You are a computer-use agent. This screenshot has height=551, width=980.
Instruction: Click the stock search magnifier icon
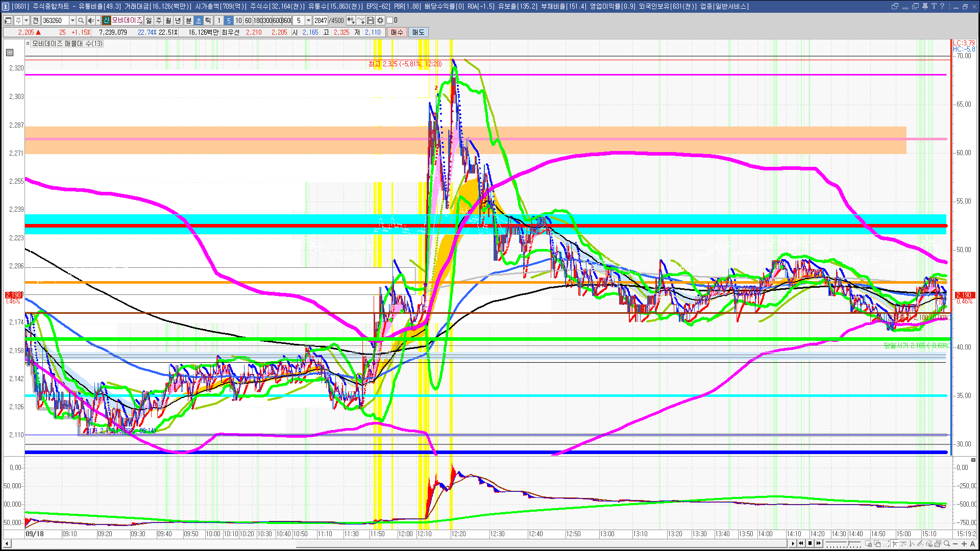81,20
